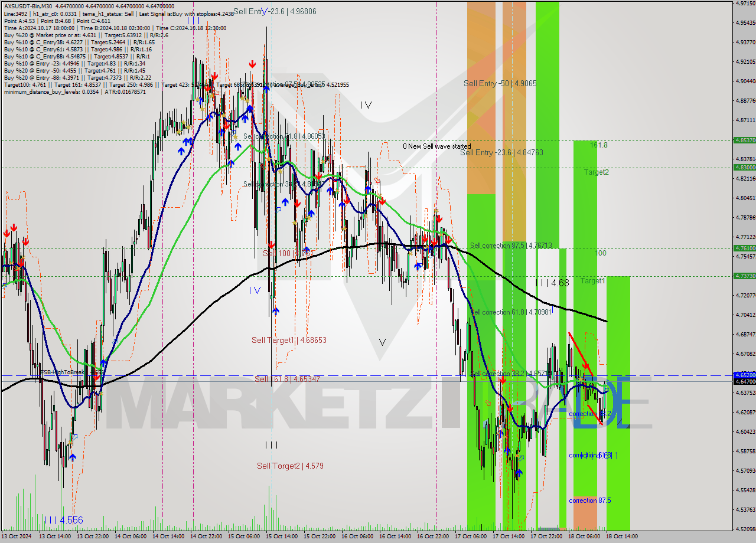Click the '13 Oct 2024' date on time axis
Image resolution: width=756 pixels, height=543 pixels.
click(x=16, y=537)
